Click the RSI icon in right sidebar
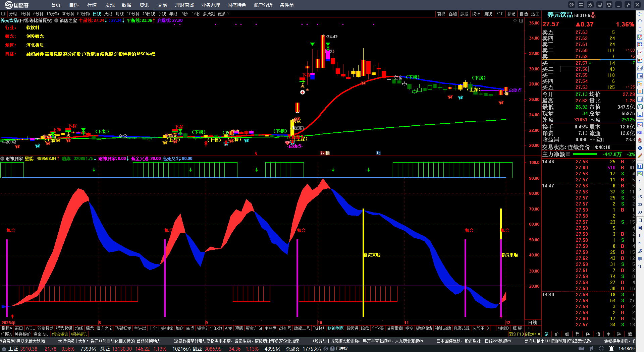Viewport: 644px width, 352px height. click(640, 132)
